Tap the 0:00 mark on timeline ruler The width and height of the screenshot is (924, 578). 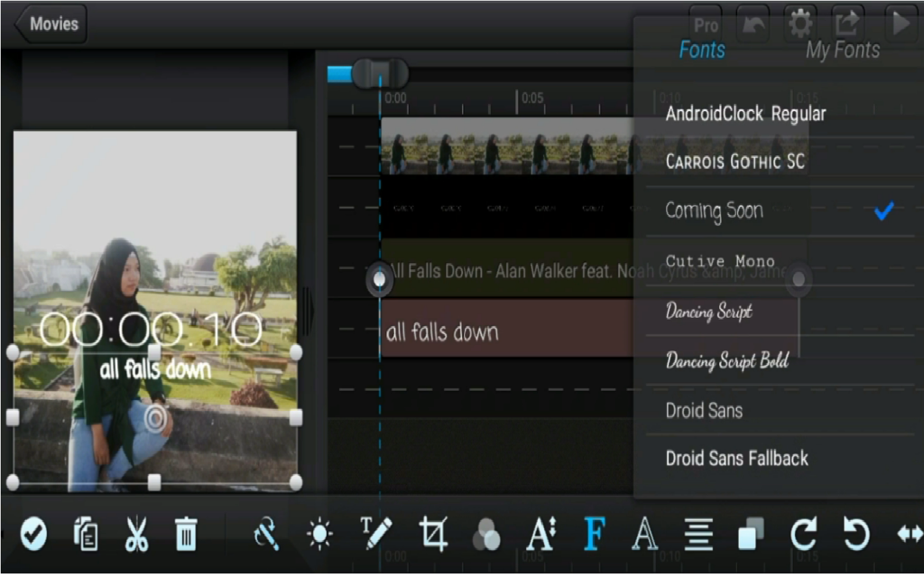(x=395, y=98)
